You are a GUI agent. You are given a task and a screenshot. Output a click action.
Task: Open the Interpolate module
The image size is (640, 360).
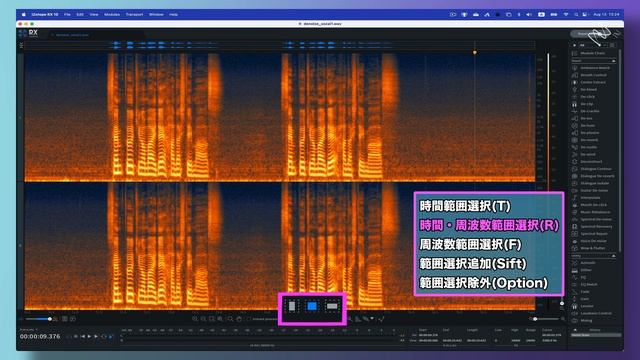[590, 198]
